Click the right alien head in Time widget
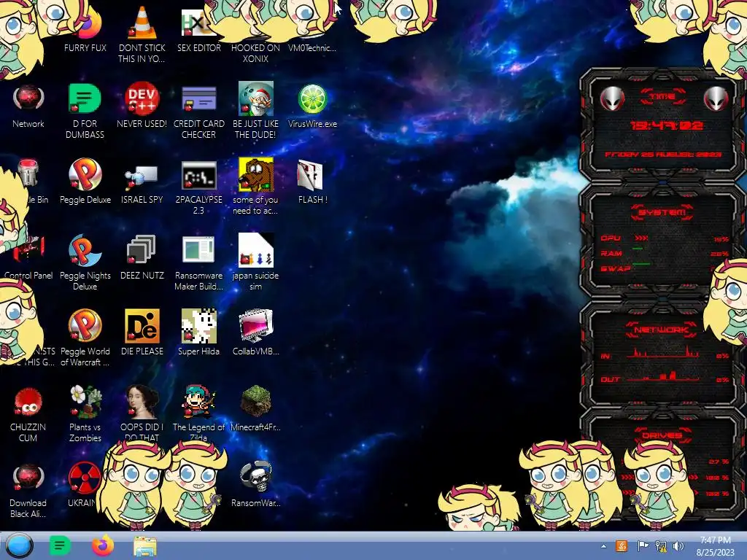 tap(716, 99)
